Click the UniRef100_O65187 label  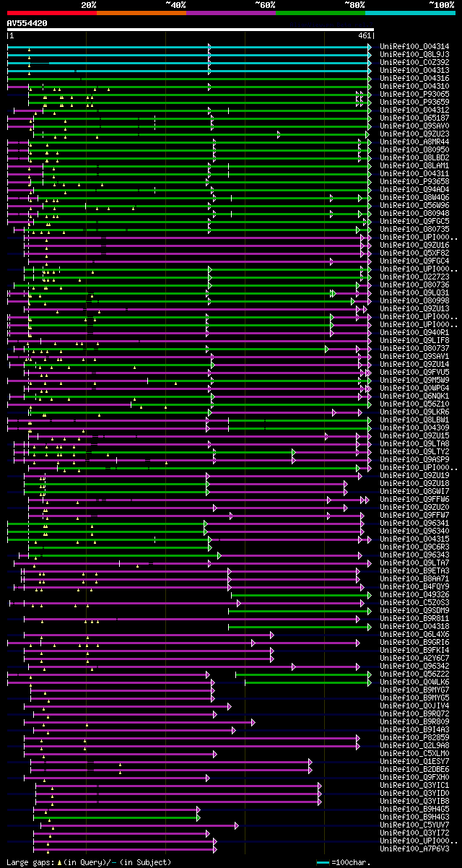[x=414, y=118]
